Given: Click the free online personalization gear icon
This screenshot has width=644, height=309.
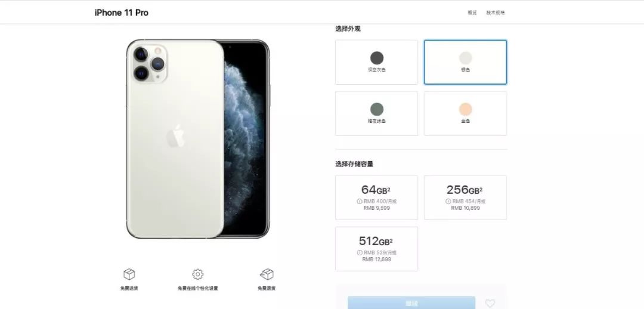Looking at the screenshot, I should 197,274.
